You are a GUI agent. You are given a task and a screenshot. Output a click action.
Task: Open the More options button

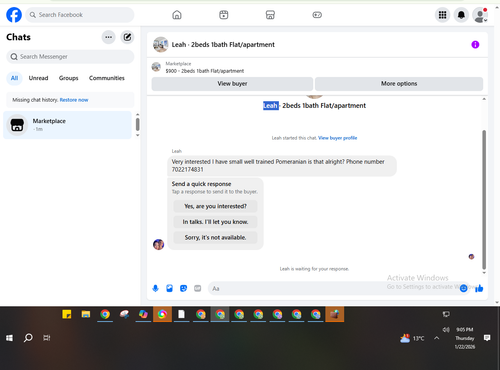pyautogui.click(x=399, y=84)
